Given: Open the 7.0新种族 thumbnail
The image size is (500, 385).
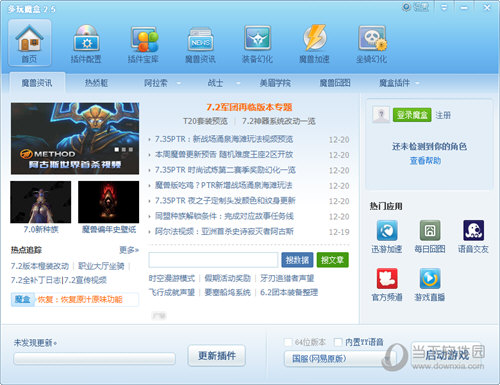Looking at the screenshot, I should pos(41,202).
